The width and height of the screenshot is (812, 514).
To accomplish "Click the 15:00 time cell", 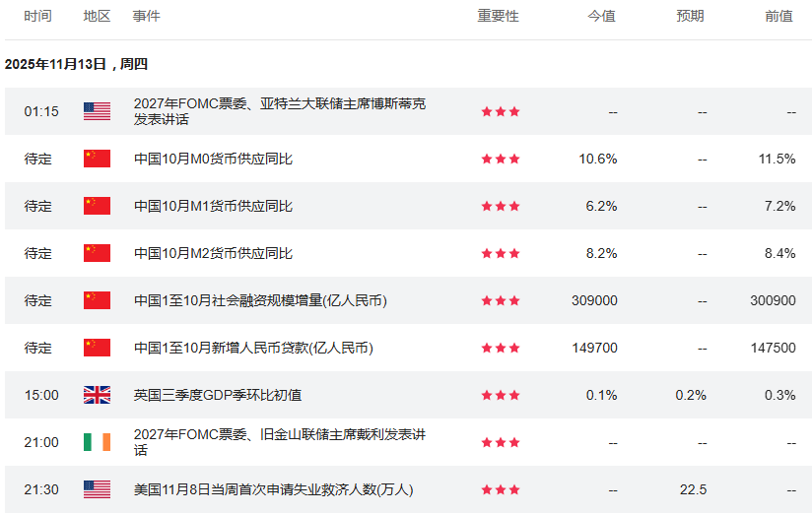I will pos(41,395).
